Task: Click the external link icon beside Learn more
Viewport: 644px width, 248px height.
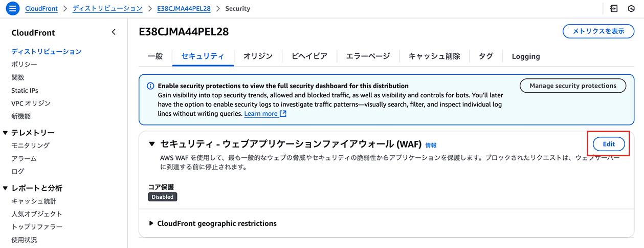Action: [x=283, y=114]
